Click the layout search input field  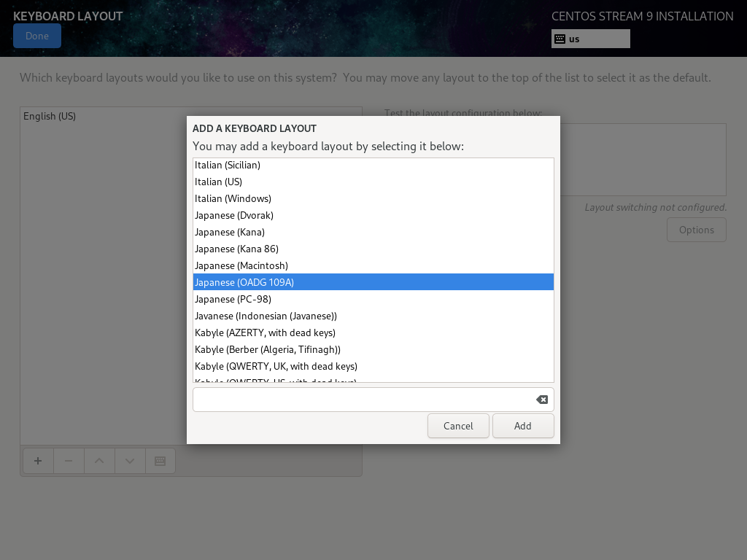[361, 400]
